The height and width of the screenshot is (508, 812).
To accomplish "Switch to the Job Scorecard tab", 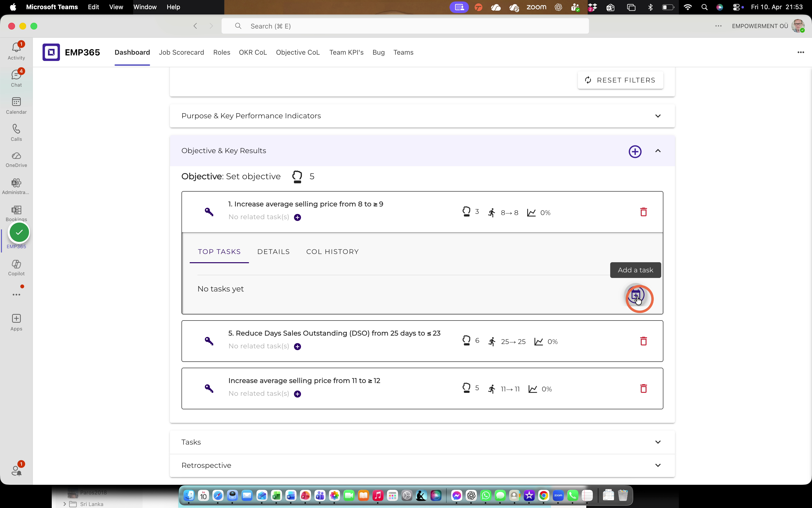I will point(181,52).
